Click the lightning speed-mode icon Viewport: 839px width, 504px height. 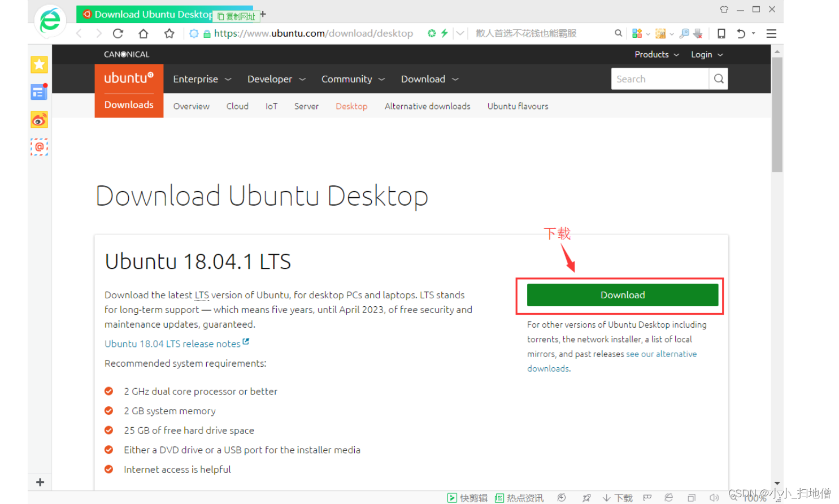[x=445, y=33]
